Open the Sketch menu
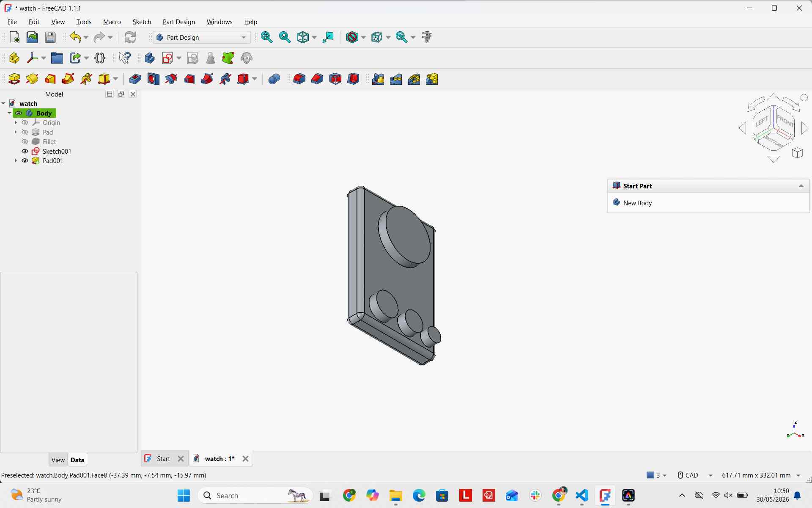 click(142, 22)
